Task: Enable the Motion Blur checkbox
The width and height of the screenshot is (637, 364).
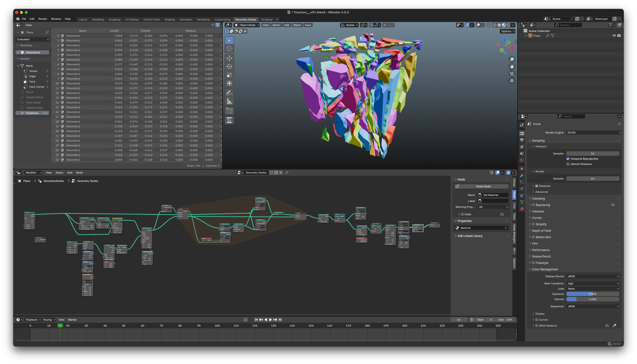Action: pyautogui.click(x=533, y=237)
